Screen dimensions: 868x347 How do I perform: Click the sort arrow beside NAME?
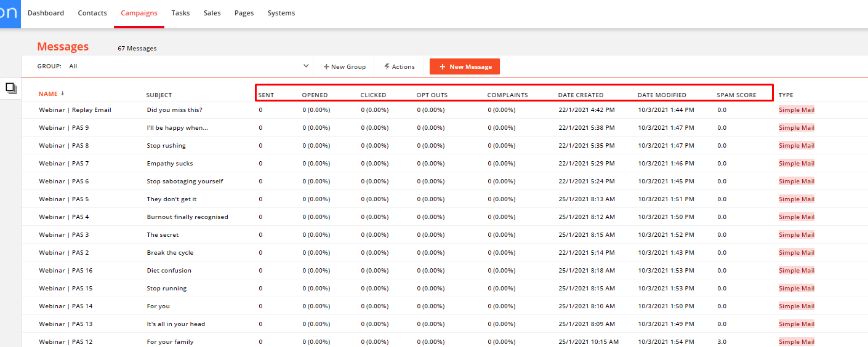click(x=62, y=94)
